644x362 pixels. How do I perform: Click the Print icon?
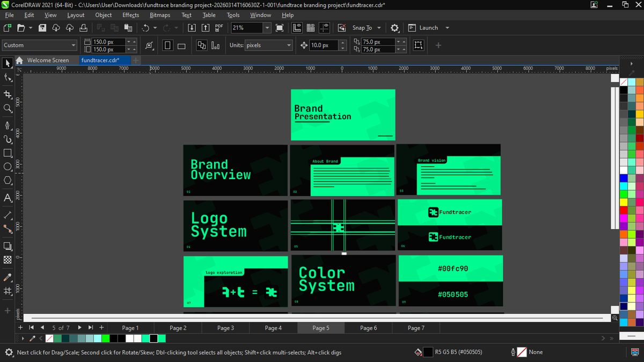pyautogui.click(x=83, y=28)
